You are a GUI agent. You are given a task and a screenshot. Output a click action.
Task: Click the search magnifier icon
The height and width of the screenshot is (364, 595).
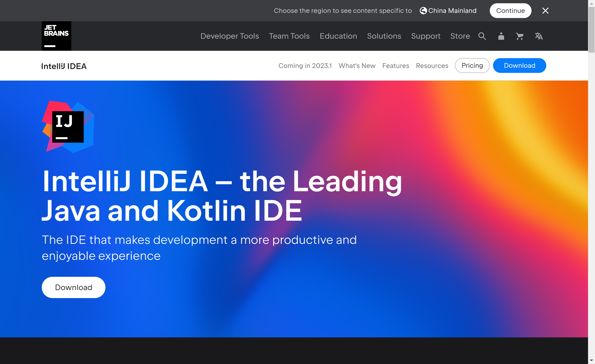[x=482, y=36]
